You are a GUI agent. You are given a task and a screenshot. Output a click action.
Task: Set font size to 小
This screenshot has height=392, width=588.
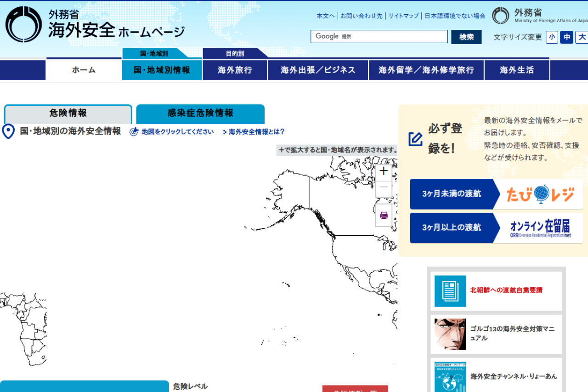point(552,37)
